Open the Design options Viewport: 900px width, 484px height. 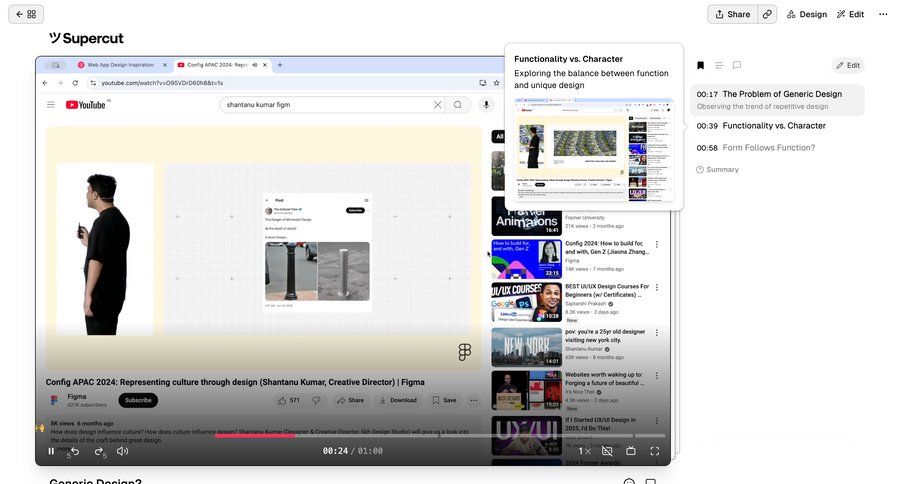[806, 14]
